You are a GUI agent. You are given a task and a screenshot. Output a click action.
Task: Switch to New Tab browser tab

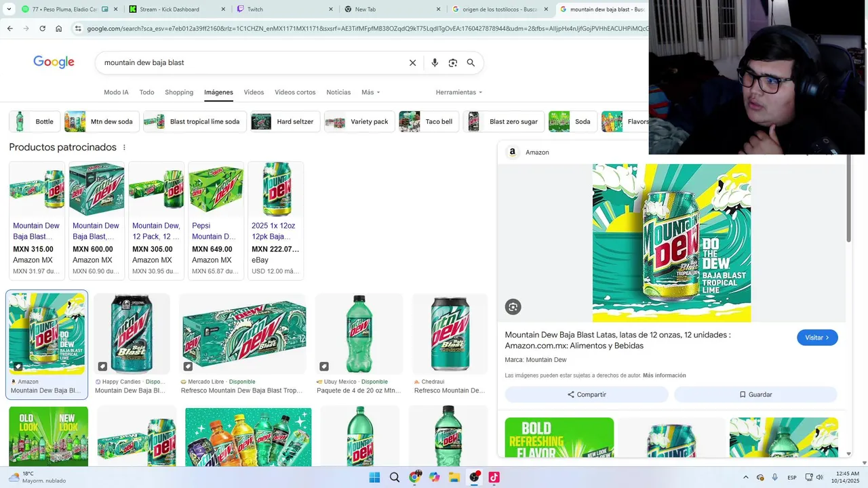(393, 9)
